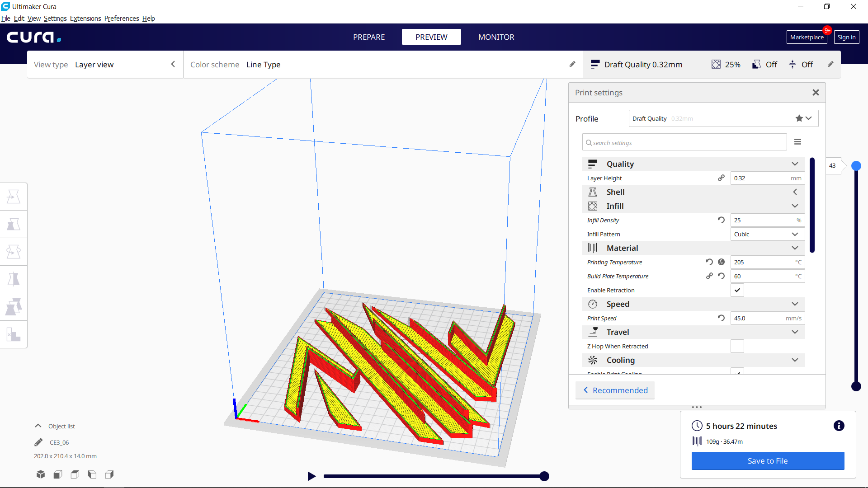Reset Infill Density with the revert arrow
This screenshot has height=488, width=868.
(721, 220)
